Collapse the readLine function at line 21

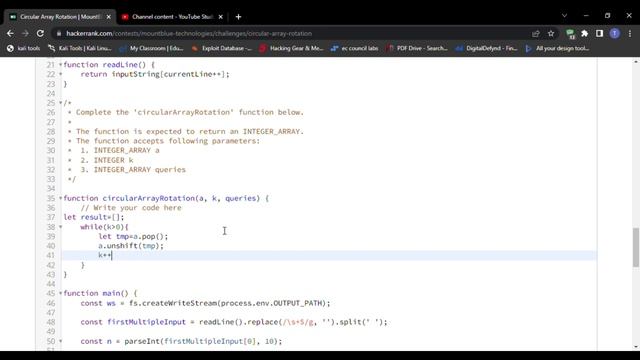pyautogui.click(x=60, y=64)
